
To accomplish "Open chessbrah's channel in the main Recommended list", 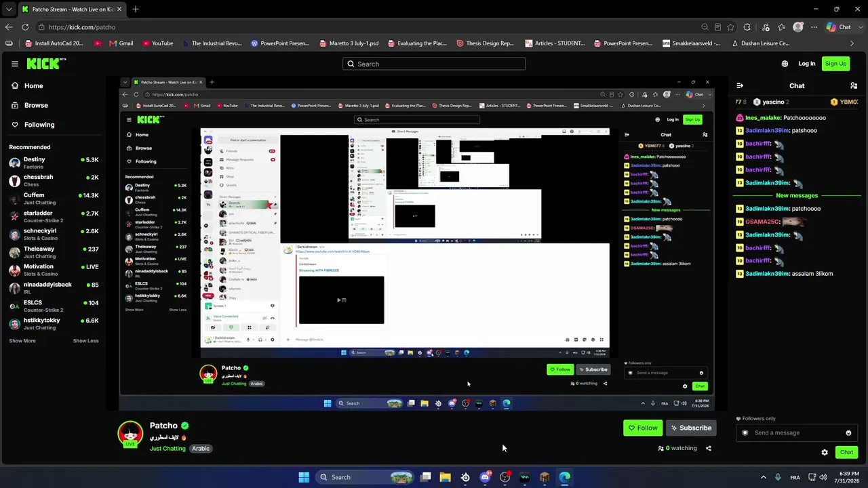I will pos(53,180).
